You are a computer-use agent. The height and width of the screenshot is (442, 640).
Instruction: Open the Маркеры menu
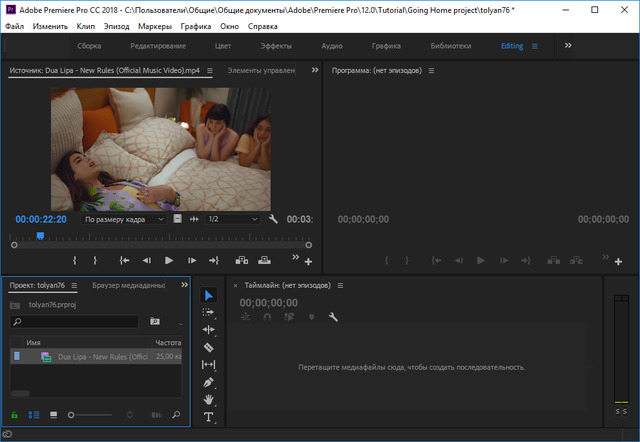(x=154, y=25)
